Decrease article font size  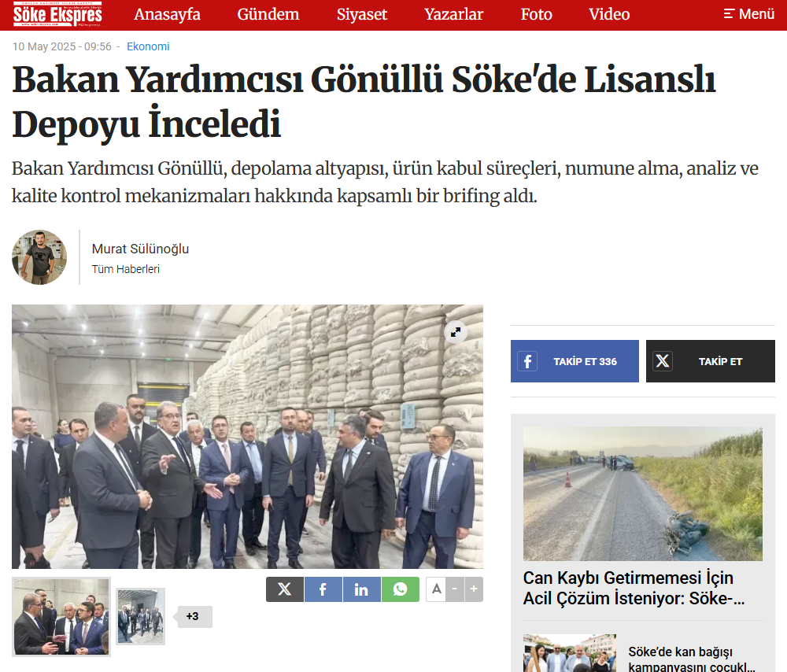(x=455, y=589)
